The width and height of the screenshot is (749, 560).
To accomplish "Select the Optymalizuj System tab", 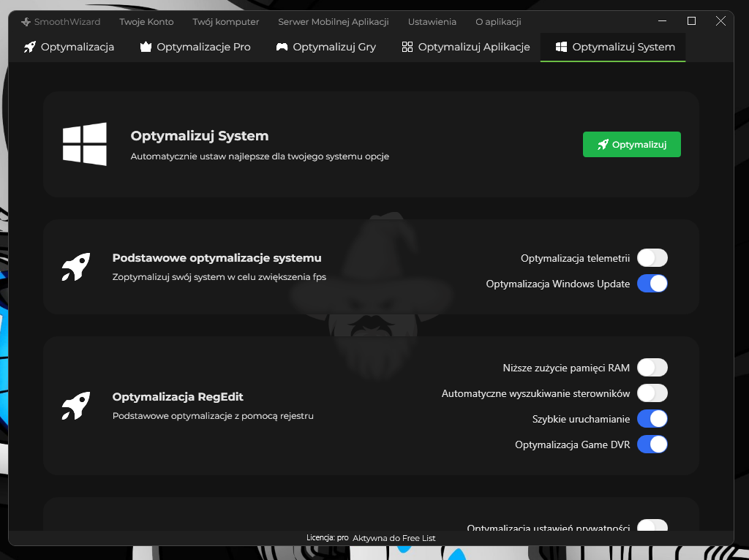I will click(x=613, y=47).
